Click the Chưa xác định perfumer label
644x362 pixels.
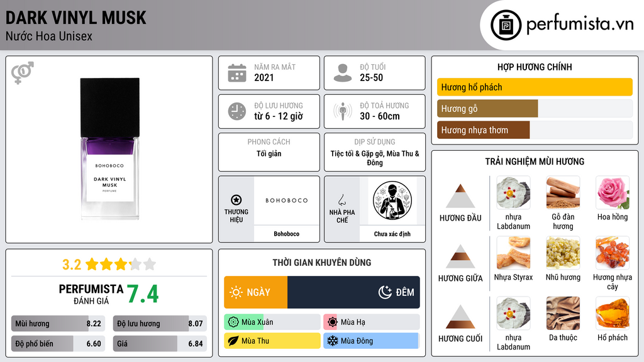click(x=392, y=234)
